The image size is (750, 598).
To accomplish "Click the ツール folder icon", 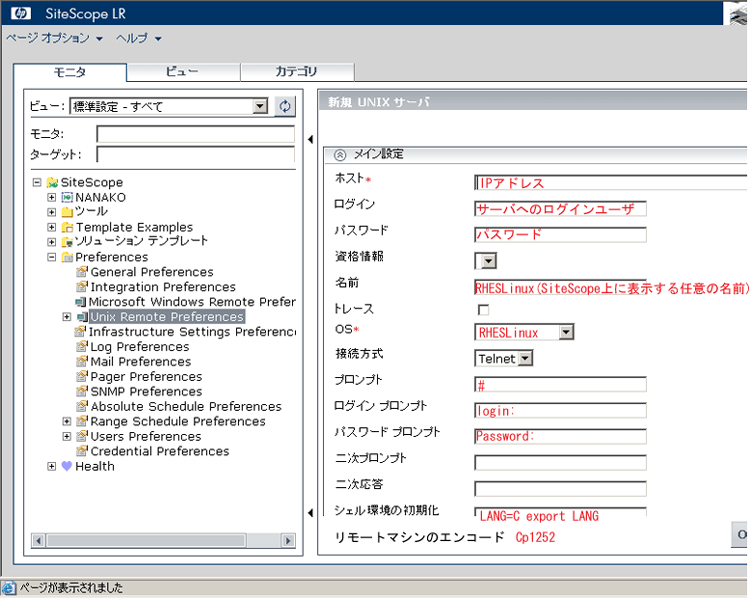I will 67,212.
